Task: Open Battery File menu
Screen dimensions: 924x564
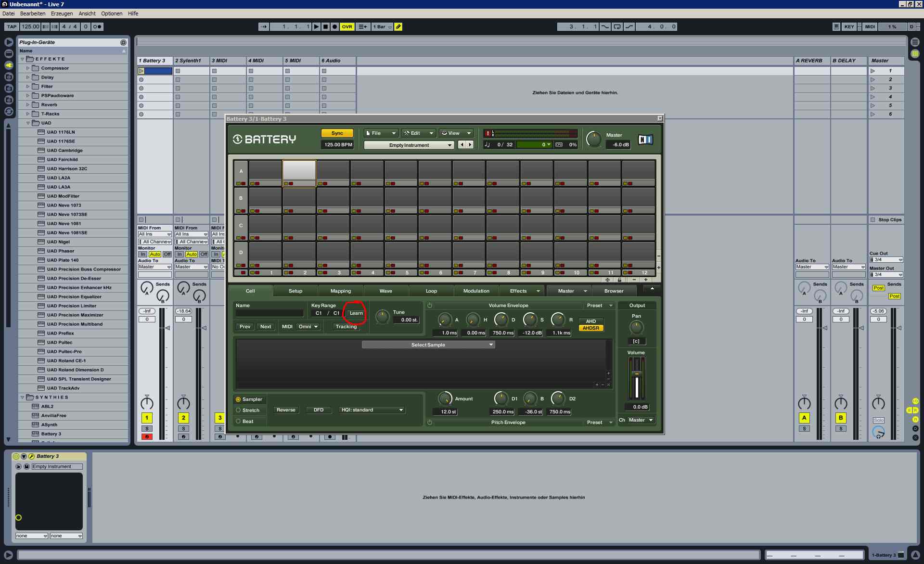Action: [381, 133]
